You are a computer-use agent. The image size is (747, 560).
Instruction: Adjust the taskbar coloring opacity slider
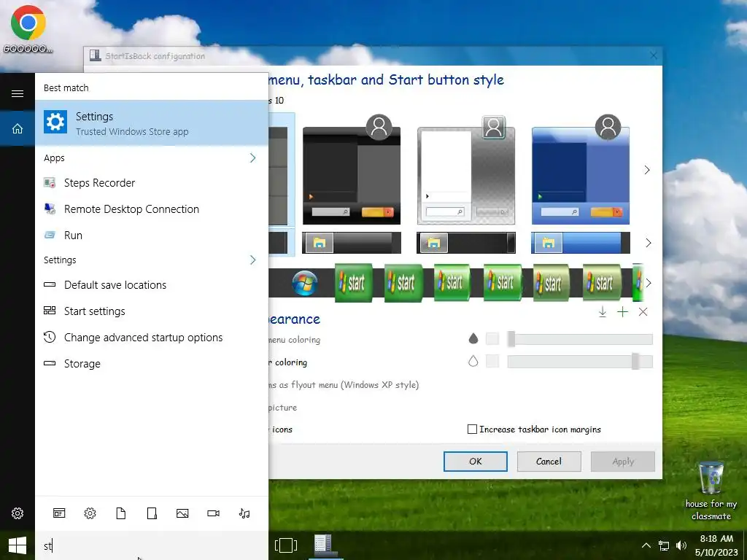click(x=580, y=362)
